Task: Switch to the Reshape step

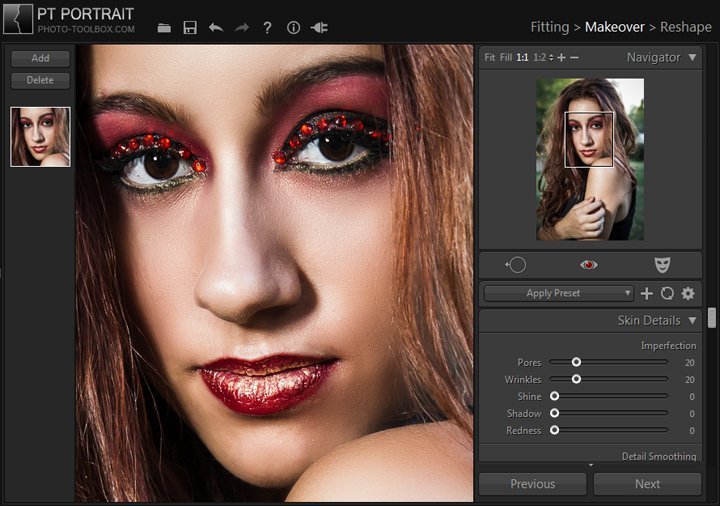Action: 686,27
